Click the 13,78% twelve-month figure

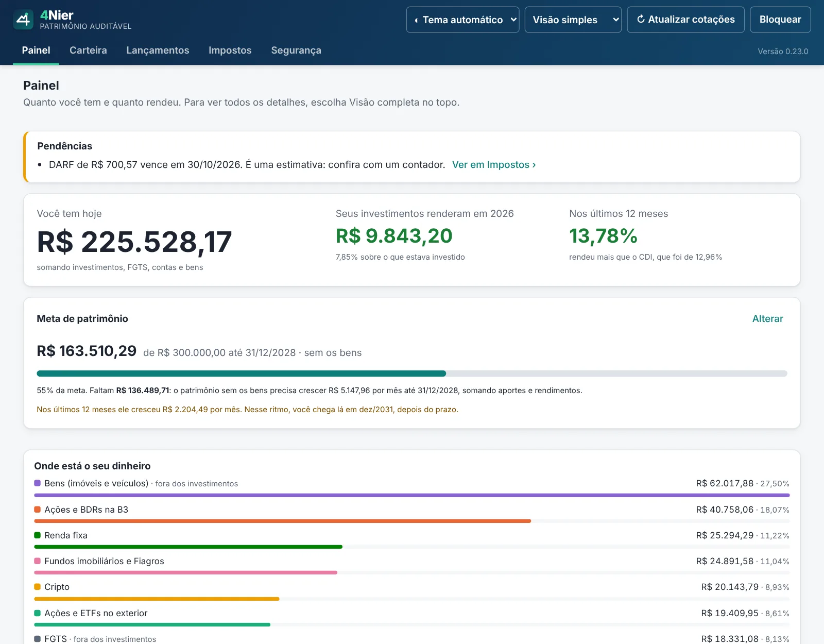tap(603, 236)
